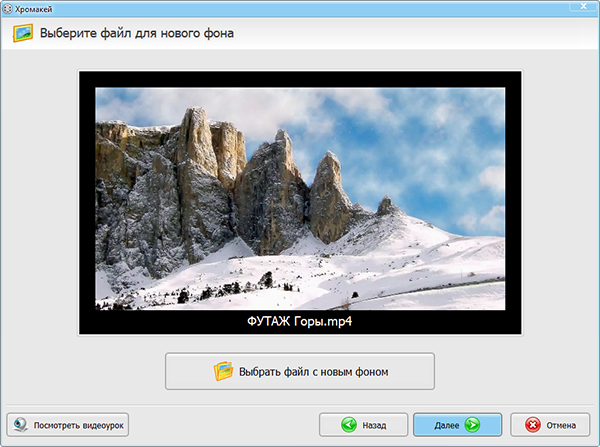The image size is (600, 447).
Task: Close the Хромакей window
Action: click(583, 6)
